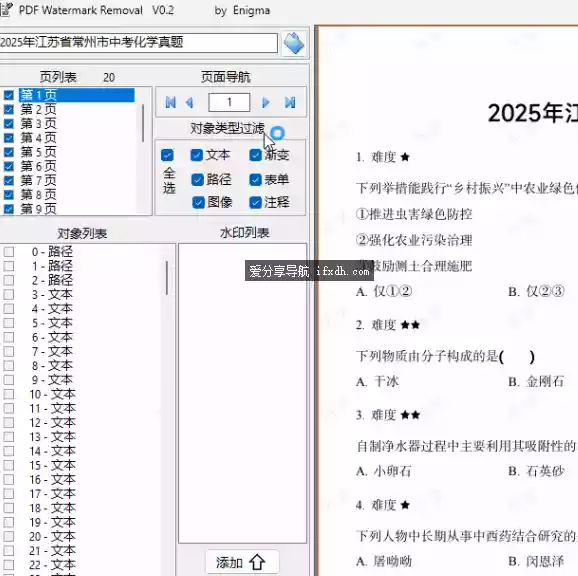
Task: Check the box for object 4 - 文本
Action: pyautogui.click(x=9, y=308)
